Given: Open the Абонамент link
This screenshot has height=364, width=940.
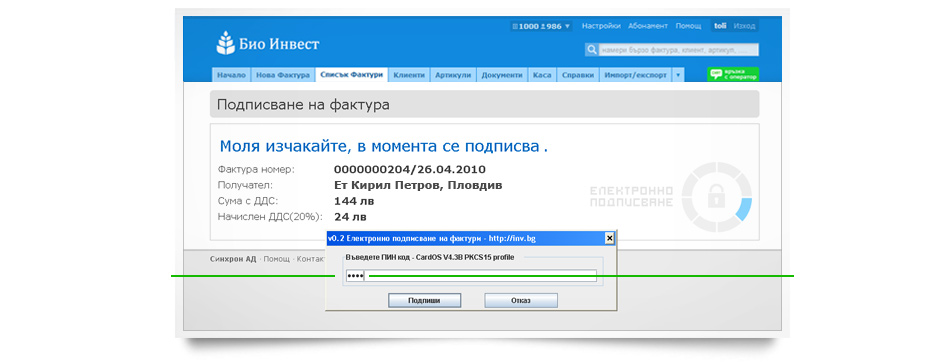Looking at the screenshot, I should 648,26.
